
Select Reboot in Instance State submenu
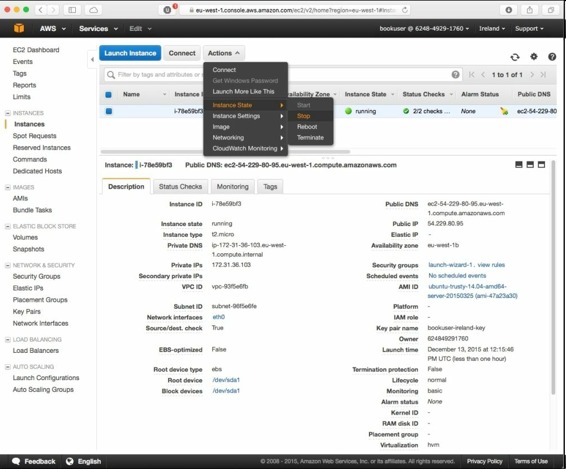[x=310, y=127]
